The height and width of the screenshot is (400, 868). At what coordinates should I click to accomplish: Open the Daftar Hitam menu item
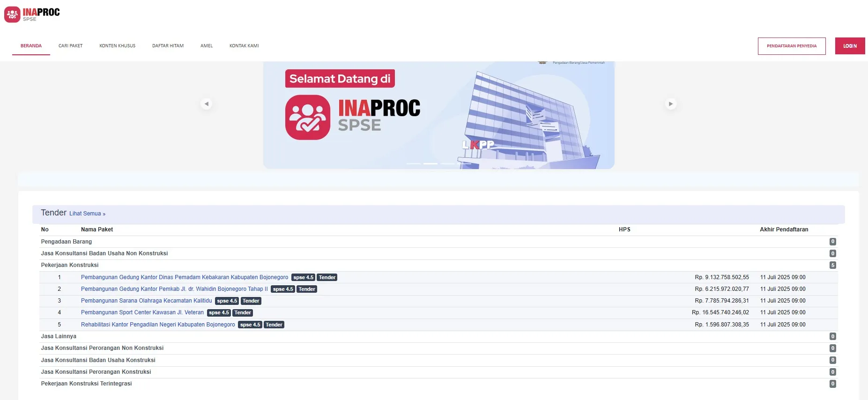168,46
